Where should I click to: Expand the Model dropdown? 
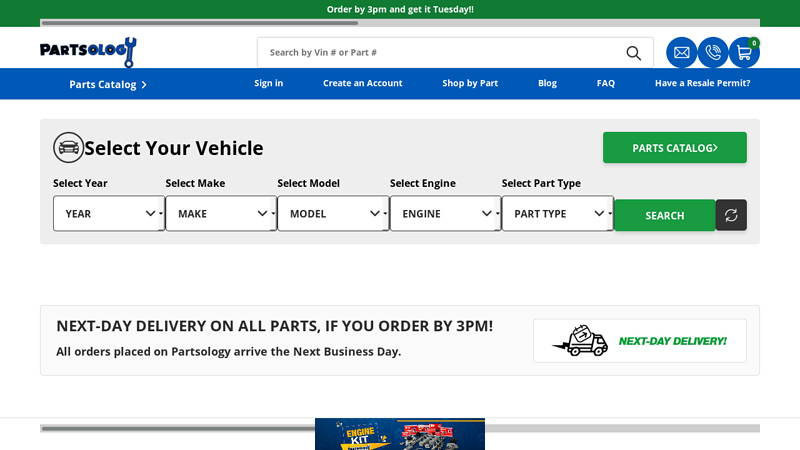tap(333, 214)
